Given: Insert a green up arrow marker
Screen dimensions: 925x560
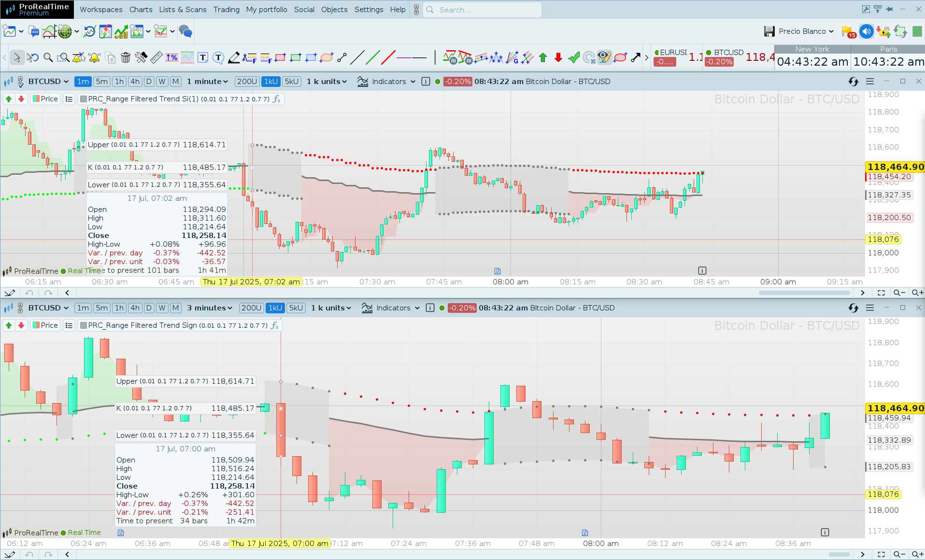Looking at the screenshot, I should pyautogui.click(x=543, y=58).
